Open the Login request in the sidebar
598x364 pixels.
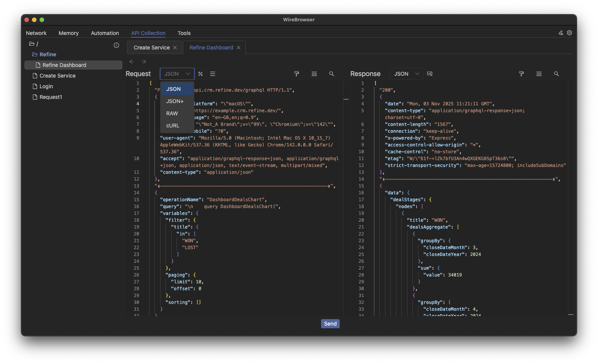46,86
